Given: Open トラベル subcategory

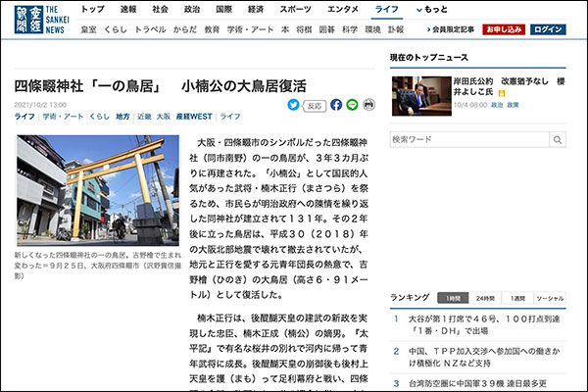Looking at the screenshot, I should tap(150, 29).
